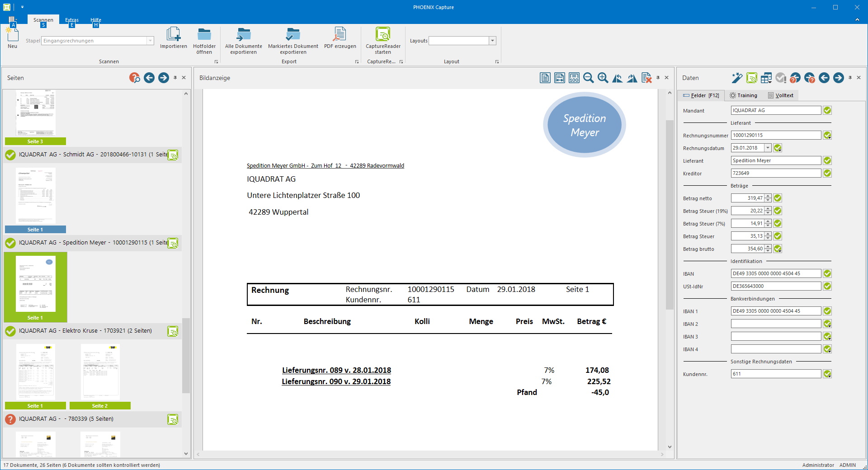Jump to previous uncertain field in Daten

795,78
